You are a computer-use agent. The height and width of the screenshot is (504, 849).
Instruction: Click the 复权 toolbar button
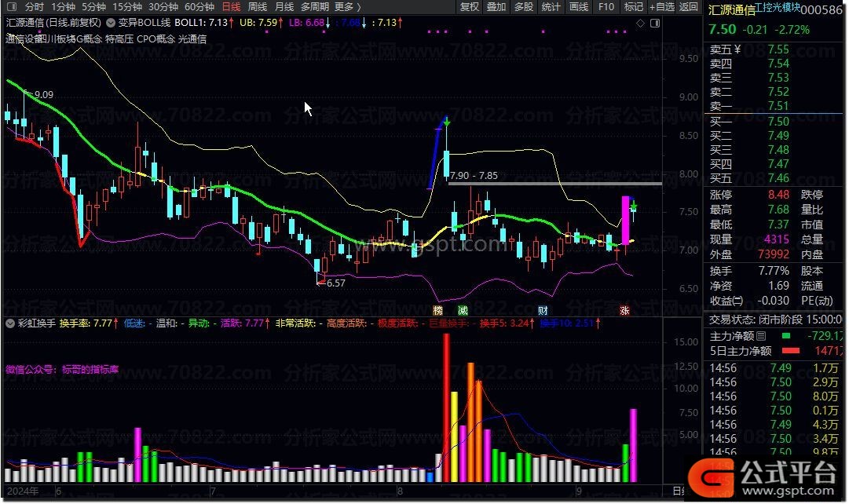(x=470, y=7)
